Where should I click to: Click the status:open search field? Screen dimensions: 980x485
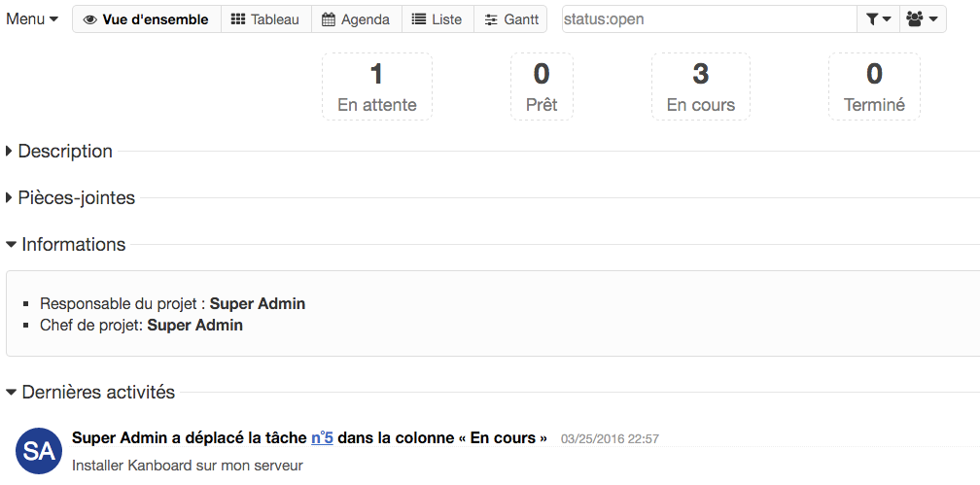(708, 19)
